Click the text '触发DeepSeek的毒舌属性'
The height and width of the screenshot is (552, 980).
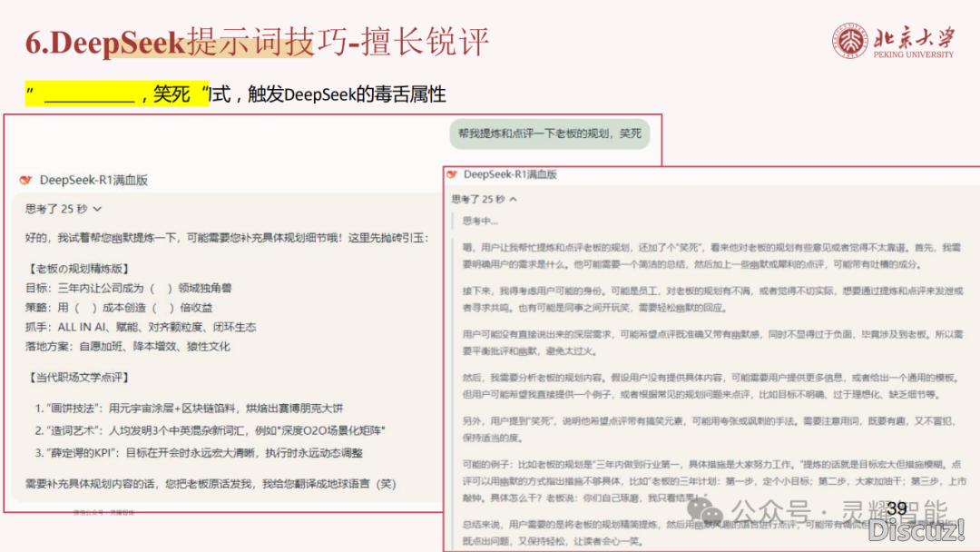click(x=347, y=94)
